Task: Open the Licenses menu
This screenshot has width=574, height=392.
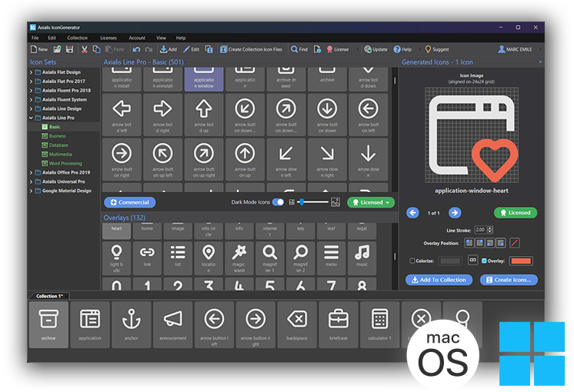Action: [108, 38]
